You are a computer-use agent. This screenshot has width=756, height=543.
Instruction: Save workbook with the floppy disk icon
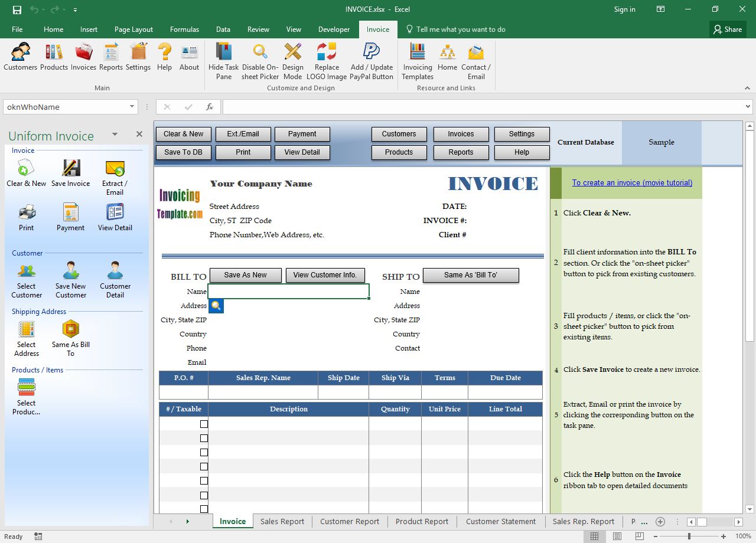17,9
